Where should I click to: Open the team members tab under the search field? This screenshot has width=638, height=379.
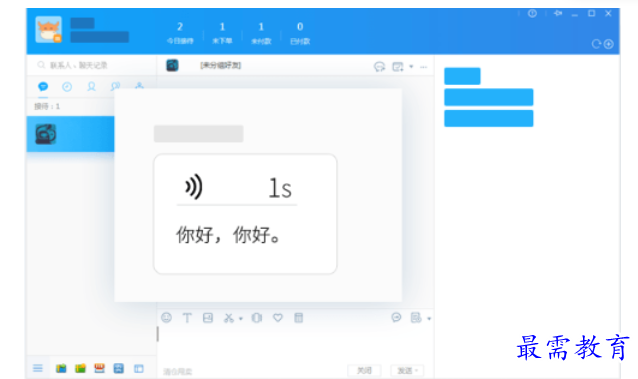click(x=139, y=85)
